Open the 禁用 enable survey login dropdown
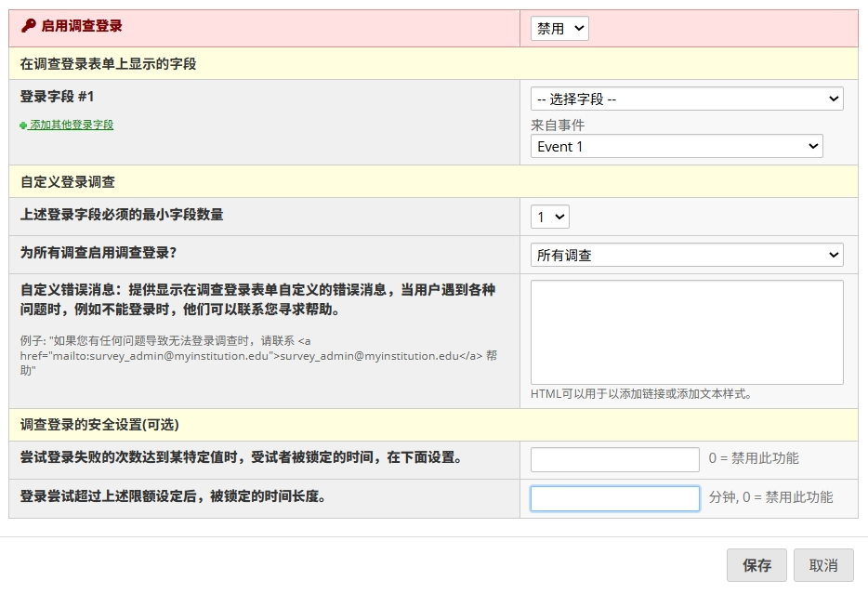This screenshot has height=594, width=868. (559, 28)
